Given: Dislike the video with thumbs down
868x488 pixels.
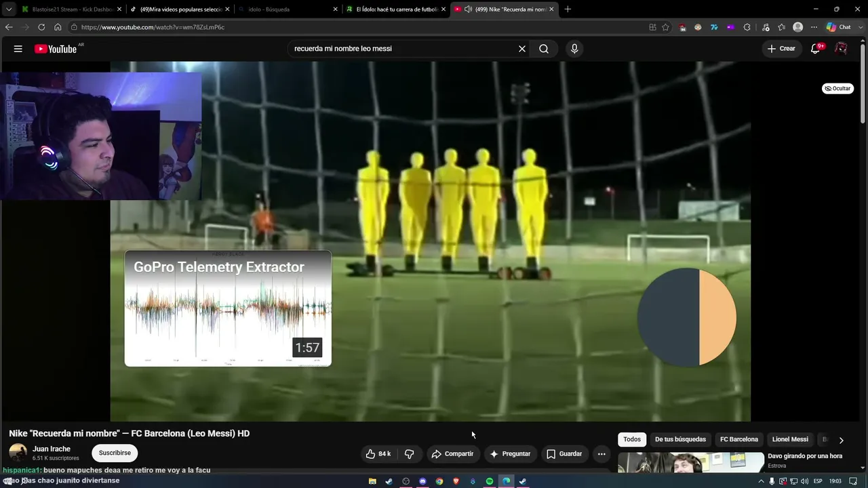Looking at the screenshot, I should [409, 454].
